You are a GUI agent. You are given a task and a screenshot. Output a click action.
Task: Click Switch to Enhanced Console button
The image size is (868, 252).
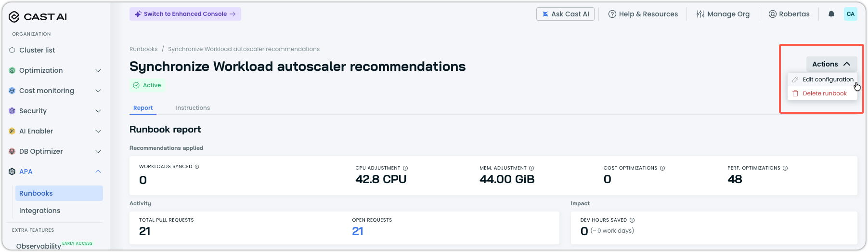(185, 14)
